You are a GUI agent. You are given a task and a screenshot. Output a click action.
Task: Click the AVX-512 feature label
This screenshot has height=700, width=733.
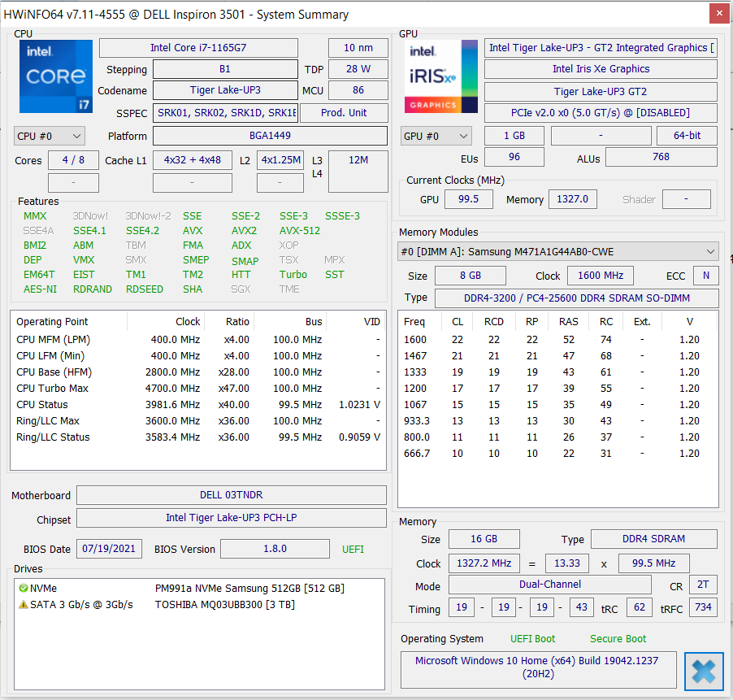click(300, 231)
